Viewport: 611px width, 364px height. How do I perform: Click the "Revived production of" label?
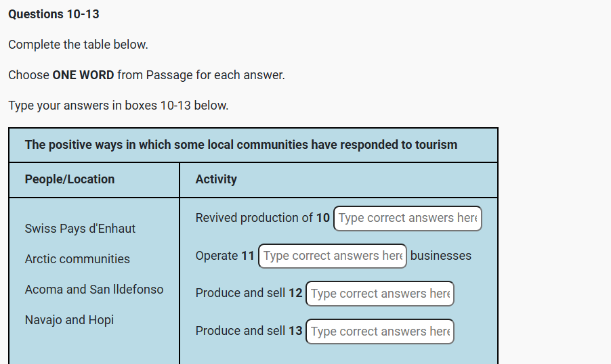point(254,218)
